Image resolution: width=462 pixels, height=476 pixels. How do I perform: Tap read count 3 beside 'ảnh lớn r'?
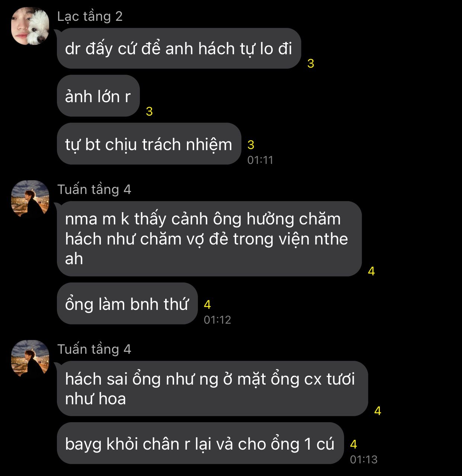149,111
